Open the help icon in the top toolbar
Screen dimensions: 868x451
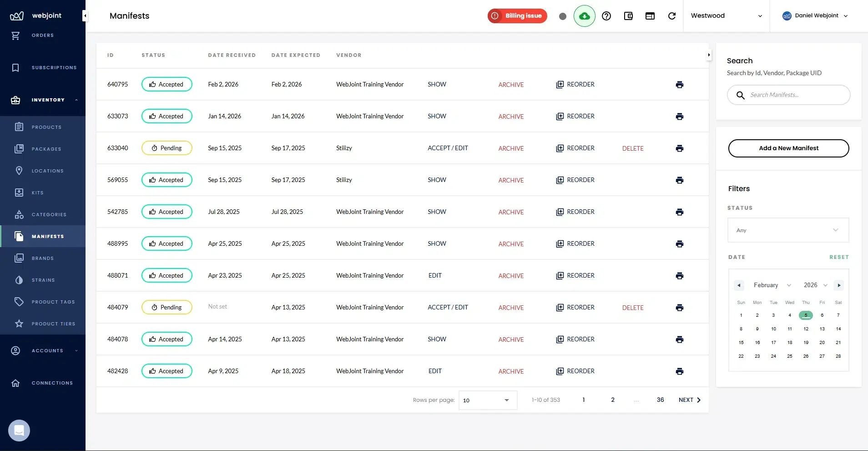(607, 16)
